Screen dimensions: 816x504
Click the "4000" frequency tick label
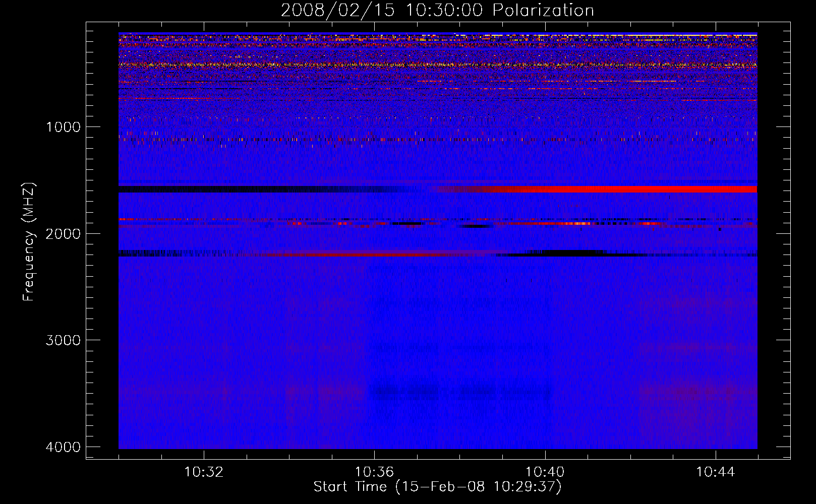pos(63,447)
